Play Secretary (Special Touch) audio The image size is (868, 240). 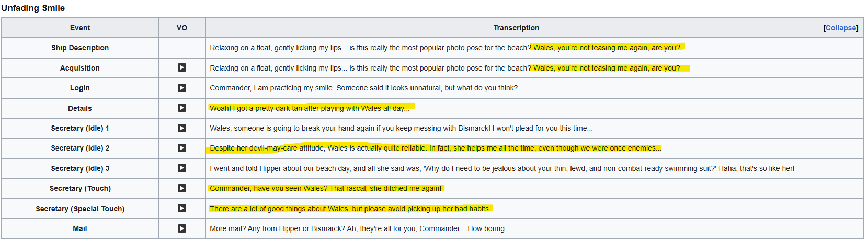coord(181,208)
